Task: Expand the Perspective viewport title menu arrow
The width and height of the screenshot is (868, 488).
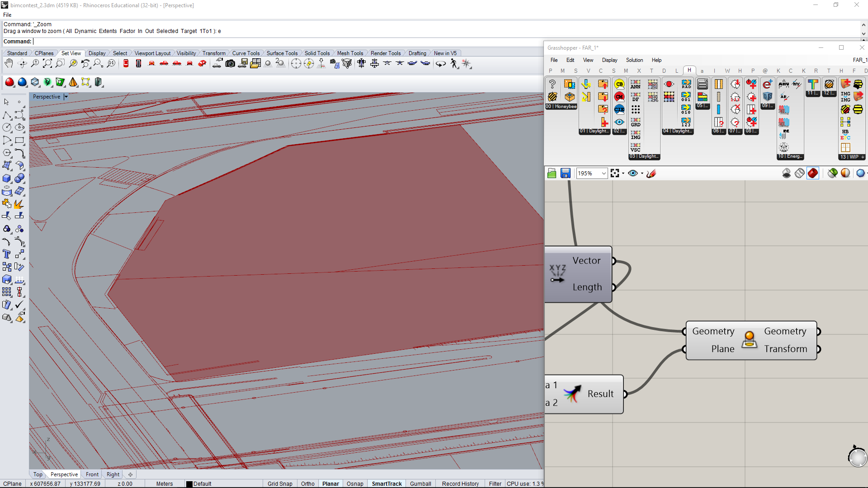Action: (66, 97)
